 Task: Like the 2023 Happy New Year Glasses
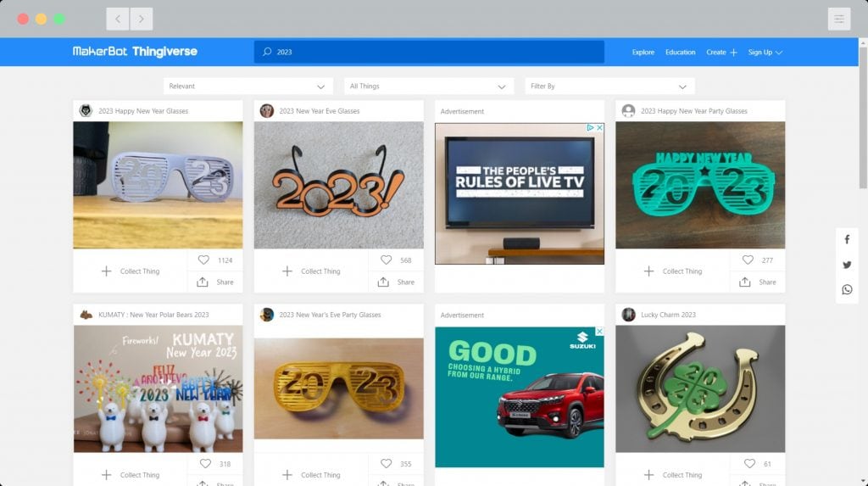pyautogui.click(x=203, y=260)
